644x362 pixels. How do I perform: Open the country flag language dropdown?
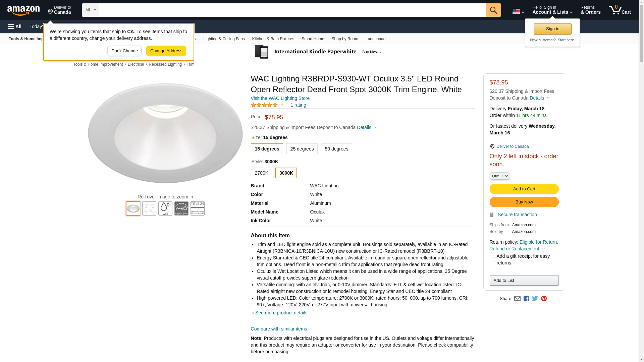click(518, 12)
